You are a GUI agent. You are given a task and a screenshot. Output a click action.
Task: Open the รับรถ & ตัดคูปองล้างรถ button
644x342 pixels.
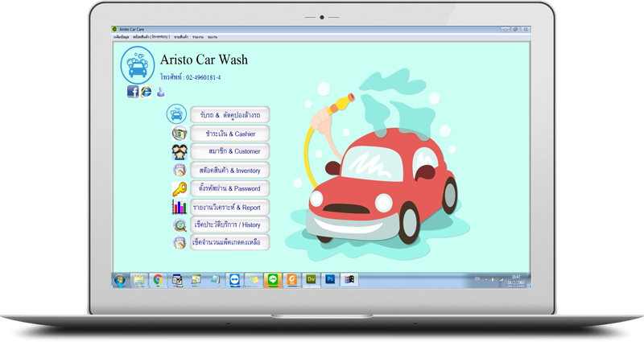230,115
